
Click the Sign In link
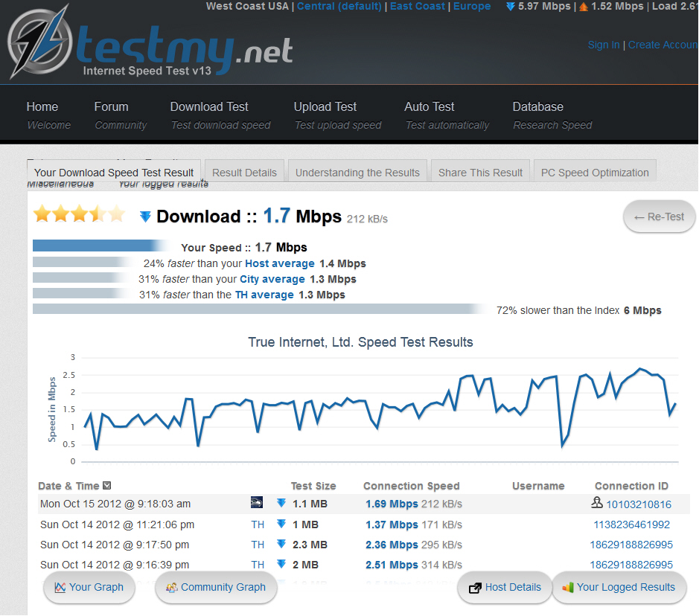604,45
